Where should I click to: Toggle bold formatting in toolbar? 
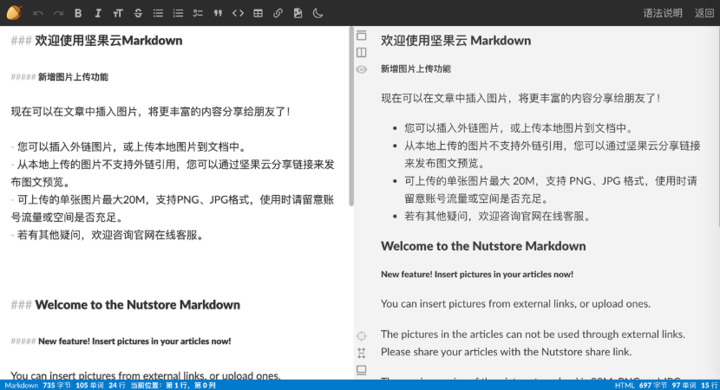coord(78,13)
